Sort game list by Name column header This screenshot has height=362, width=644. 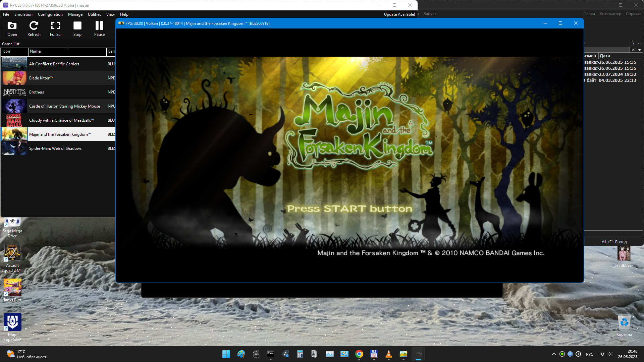click(x=67, y=52)
